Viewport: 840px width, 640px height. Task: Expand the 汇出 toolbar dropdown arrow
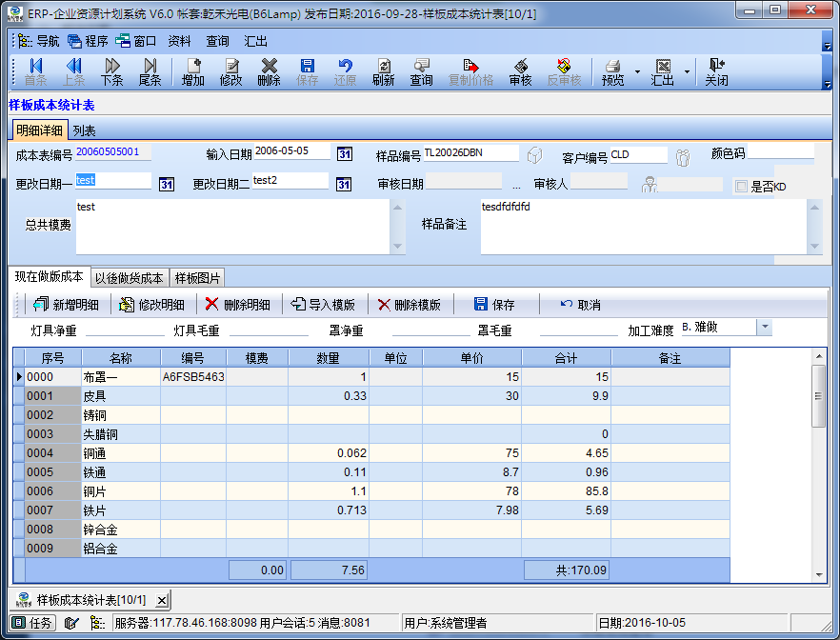pyautogui.click(x=687, y=71)
